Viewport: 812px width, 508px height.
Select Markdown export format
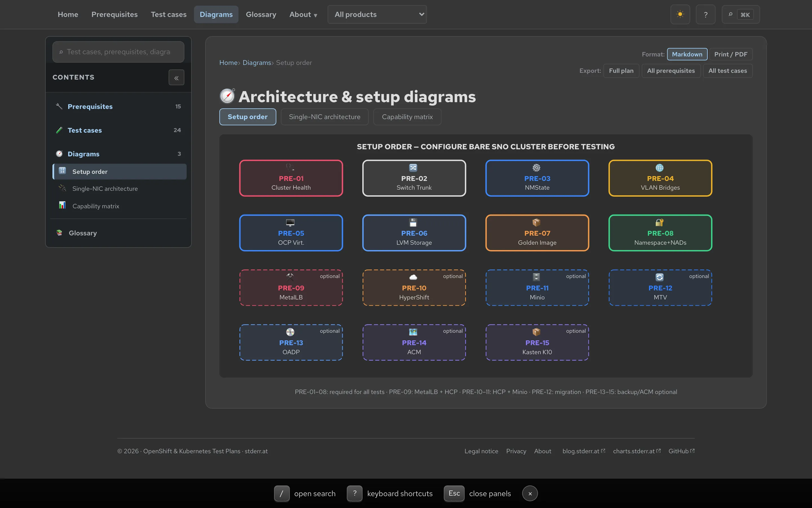(687, 54)
